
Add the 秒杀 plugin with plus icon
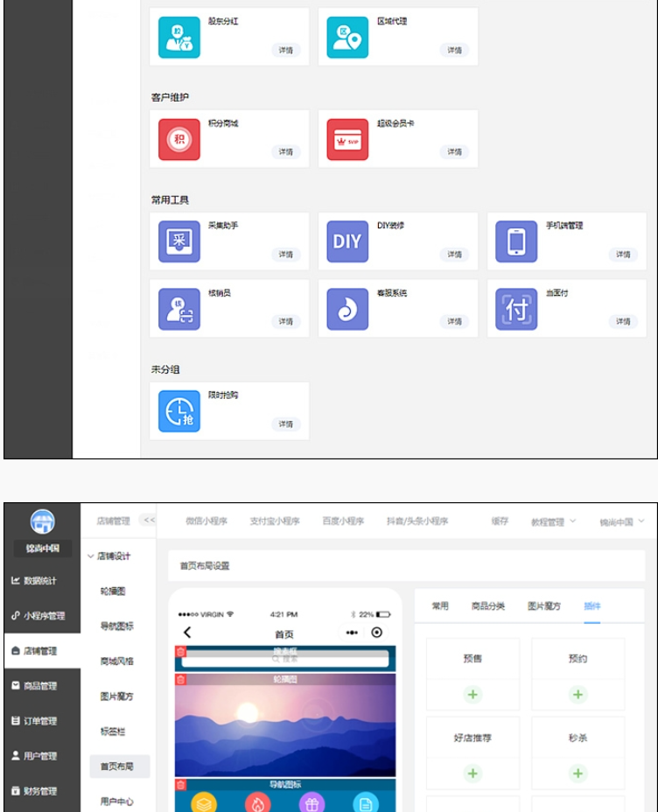(578, 773)
